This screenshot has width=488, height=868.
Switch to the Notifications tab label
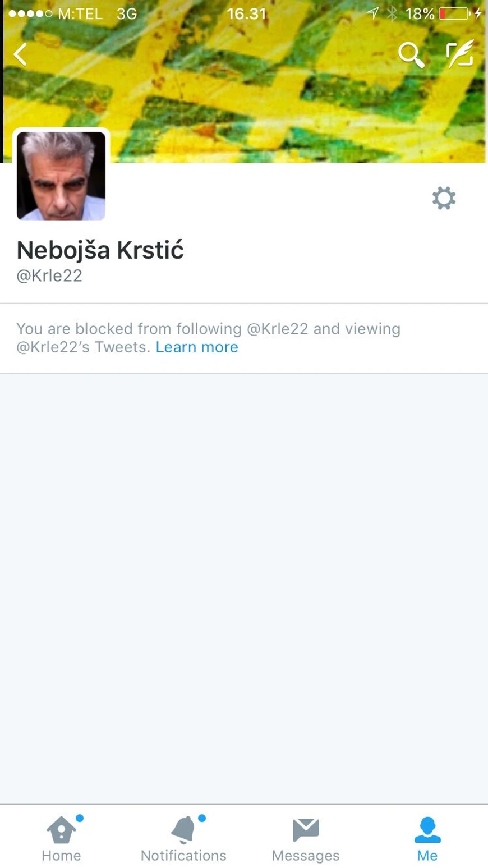pyautogui.click(x=183, y=856)
